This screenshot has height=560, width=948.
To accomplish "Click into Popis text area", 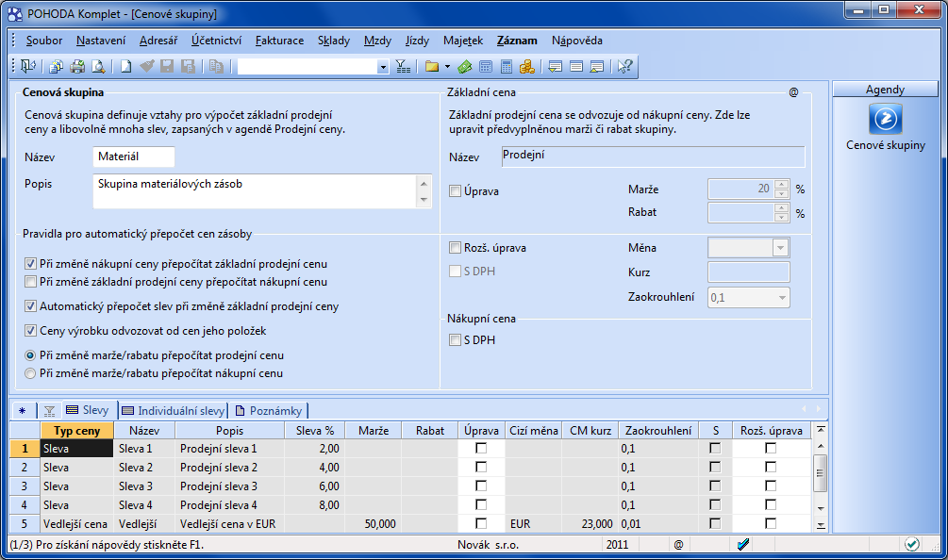I will [x=255, y=191].
